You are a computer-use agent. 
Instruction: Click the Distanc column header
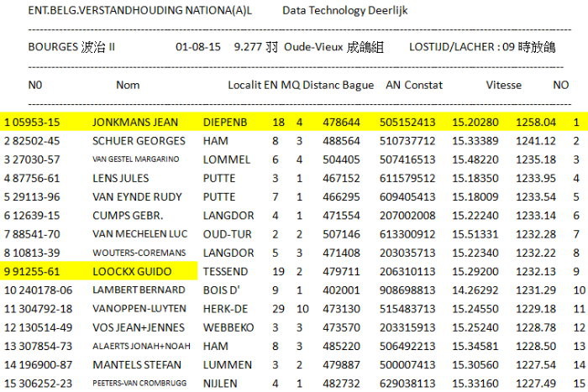(322, 85)
